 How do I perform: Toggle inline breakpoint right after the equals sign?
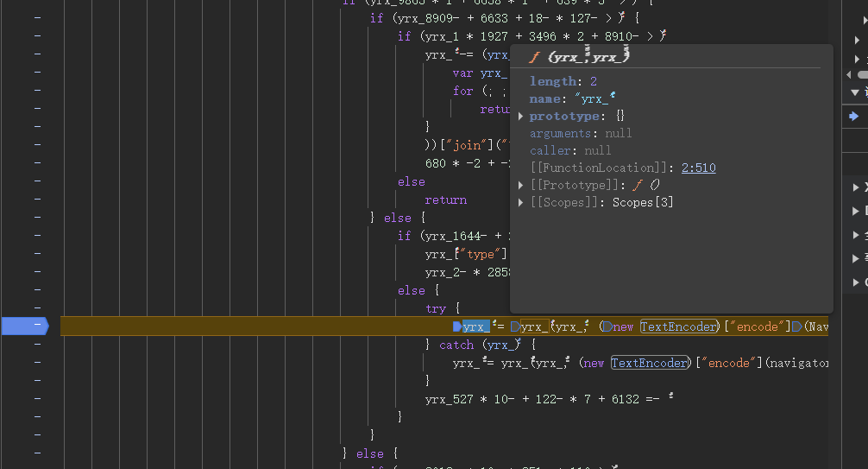point(515,327)
